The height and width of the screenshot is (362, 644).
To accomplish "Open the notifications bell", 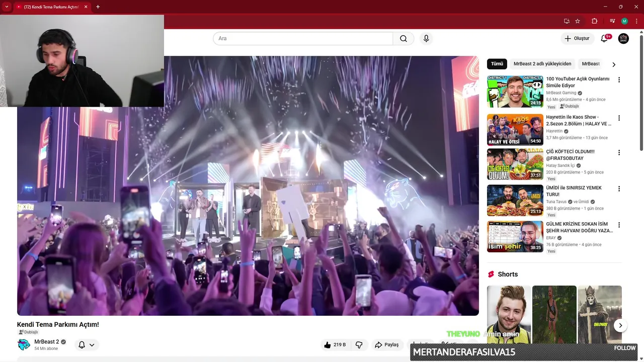I will point(605,39).
